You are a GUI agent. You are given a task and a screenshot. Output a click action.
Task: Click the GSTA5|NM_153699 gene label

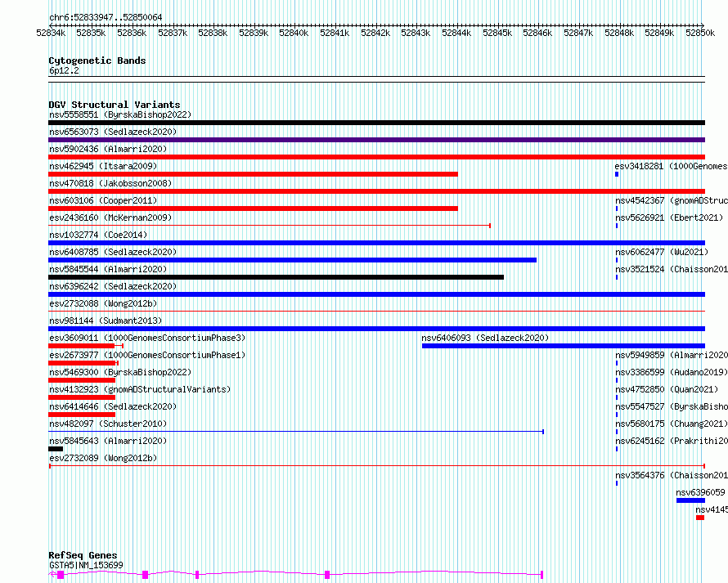pyautogui.click(x=86, y=565)
